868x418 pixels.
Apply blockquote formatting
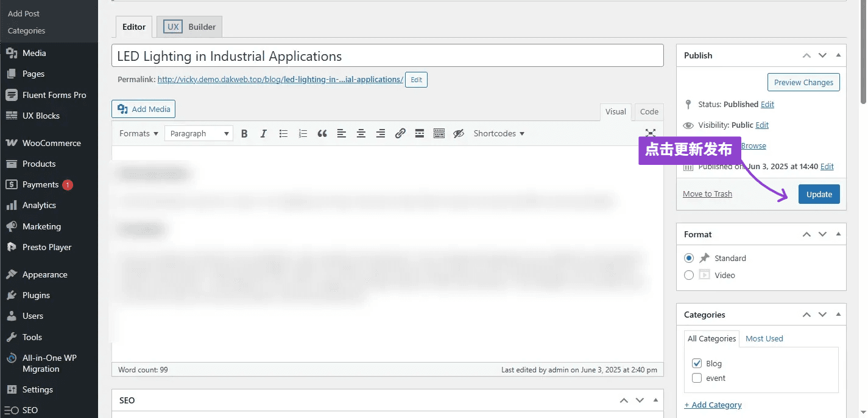click(x=322, y=134)
